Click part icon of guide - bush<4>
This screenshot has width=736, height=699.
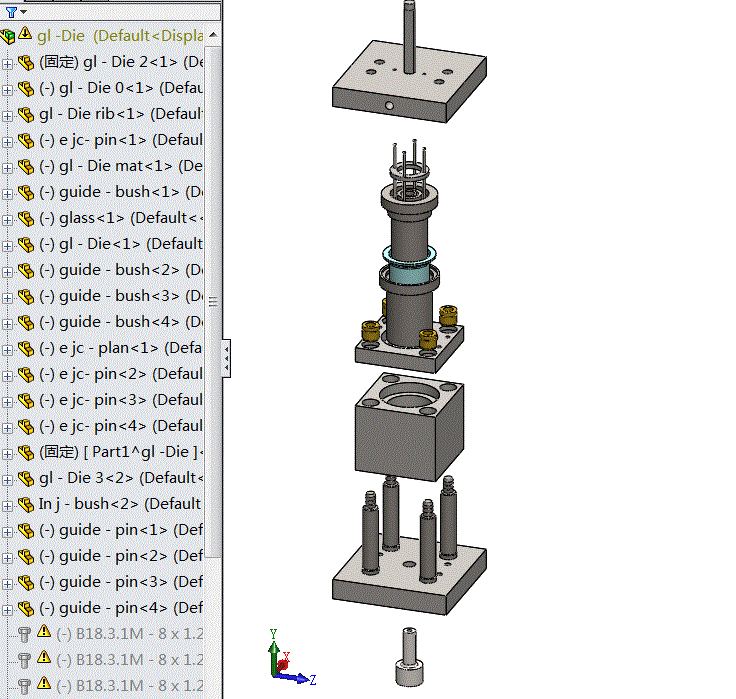[x=26, y=323]
